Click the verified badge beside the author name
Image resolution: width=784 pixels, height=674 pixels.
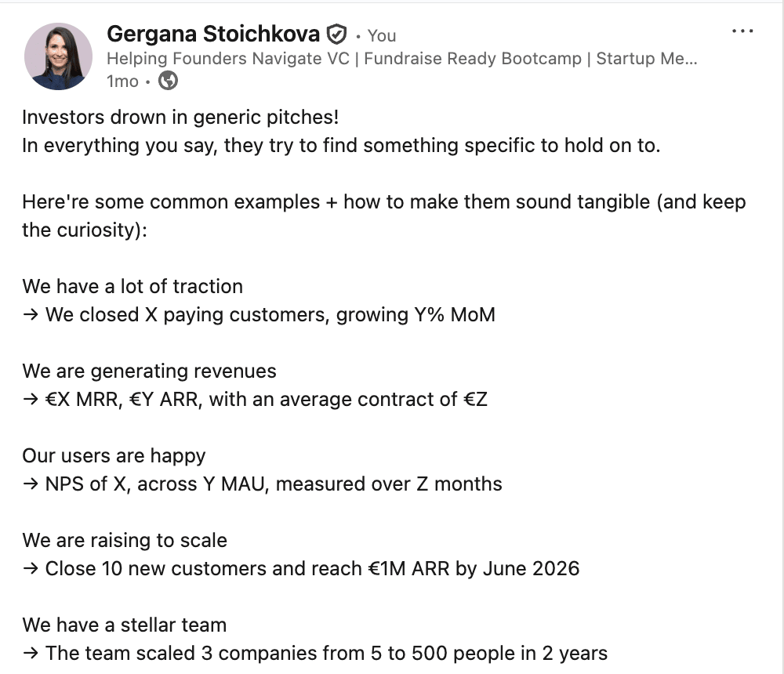tap(337, 34)
